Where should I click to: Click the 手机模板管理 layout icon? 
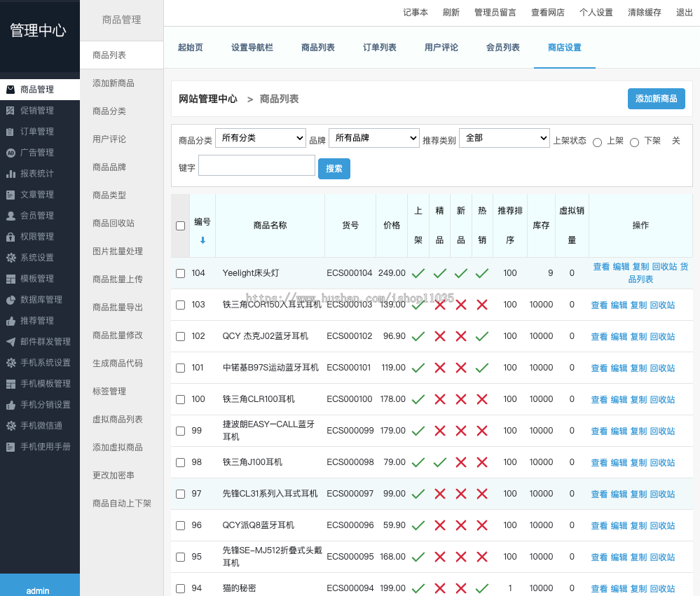11,384
